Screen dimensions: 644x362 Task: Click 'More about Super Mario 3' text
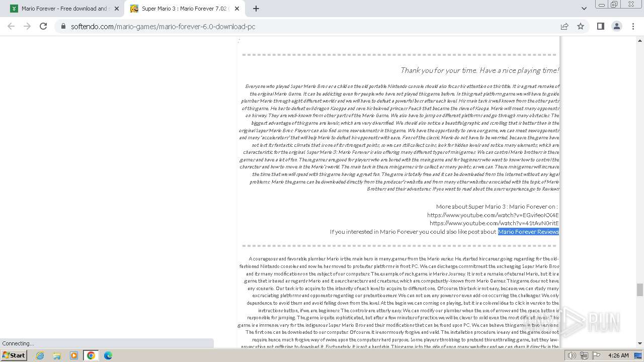pos(497,207)
